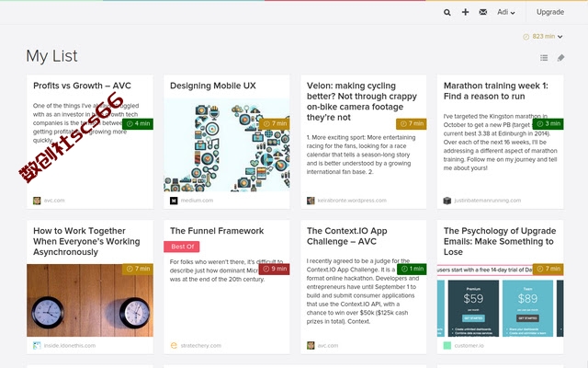Click the Medium favicon under Designing Mobile UX
The width and height of the screenshot is (588, 368).
174,201
